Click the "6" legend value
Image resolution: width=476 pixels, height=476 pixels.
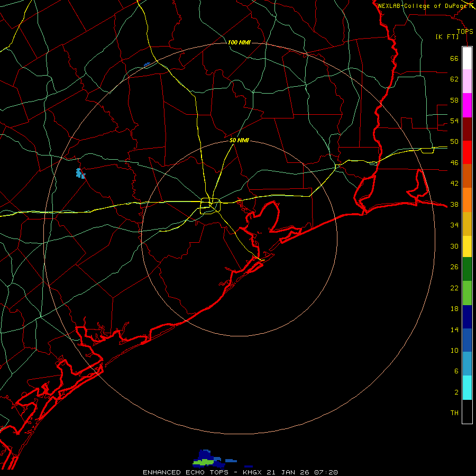[x=456, y=371]
